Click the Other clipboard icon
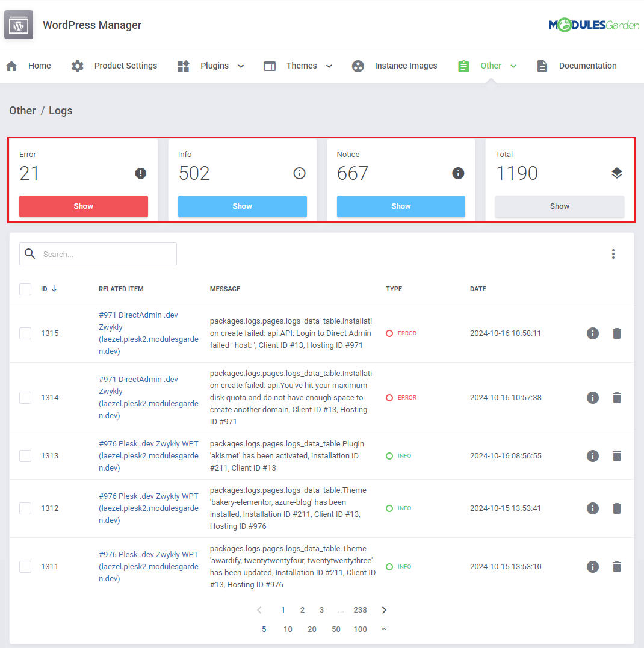644x648 pixels. [x=463, y=66]
